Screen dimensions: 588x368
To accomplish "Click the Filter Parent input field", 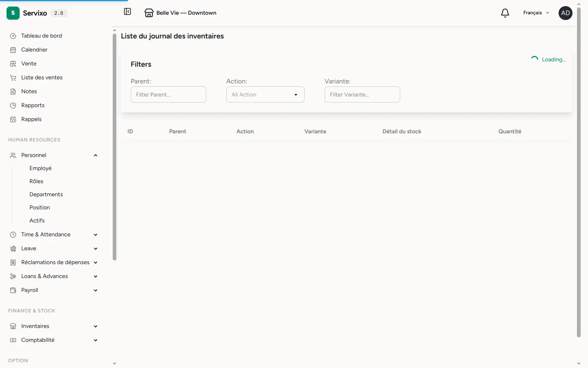I will click(168, 94).
